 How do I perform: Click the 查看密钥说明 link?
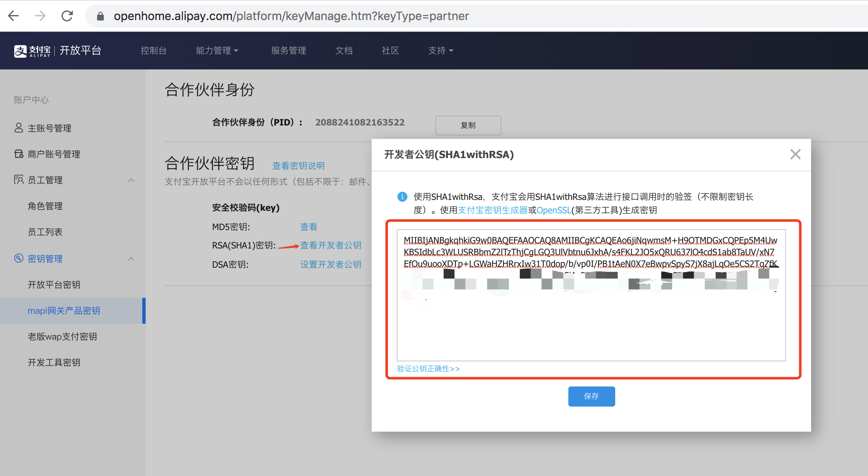(x=298, y=166)
